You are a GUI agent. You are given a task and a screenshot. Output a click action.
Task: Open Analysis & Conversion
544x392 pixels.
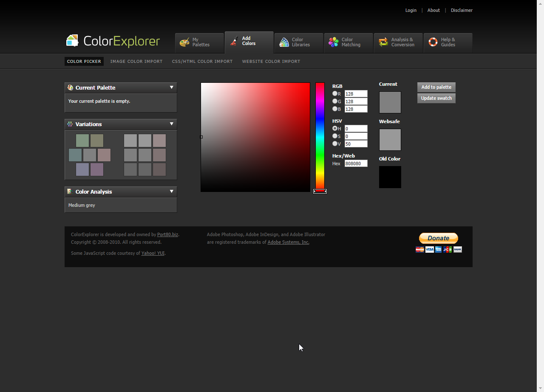point(398,41)
